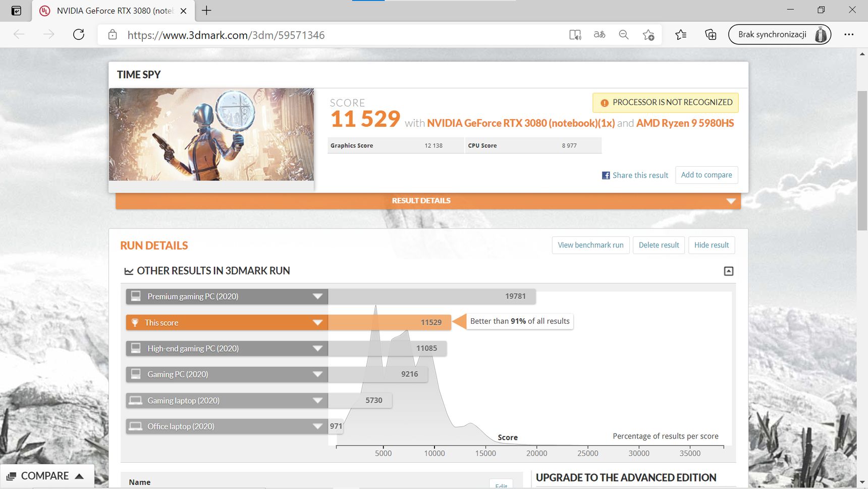868x489 pixels.
Task: Click the processor not recognized warning
Action: [x=666, y=103]
